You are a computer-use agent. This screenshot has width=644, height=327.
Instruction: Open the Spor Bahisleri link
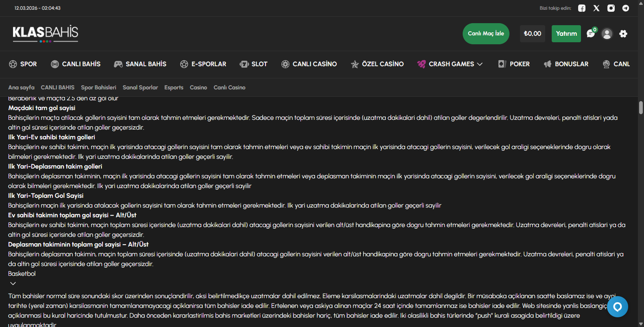[x=98, y=87]
